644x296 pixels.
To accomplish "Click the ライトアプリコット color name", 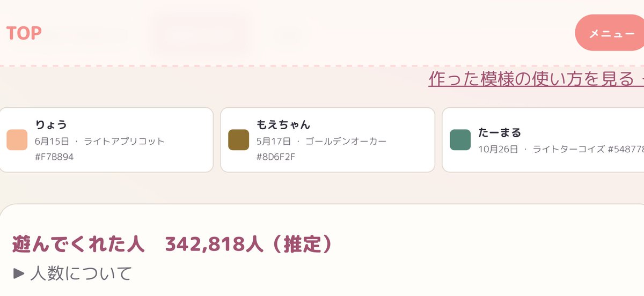I will tap(125, 142).
